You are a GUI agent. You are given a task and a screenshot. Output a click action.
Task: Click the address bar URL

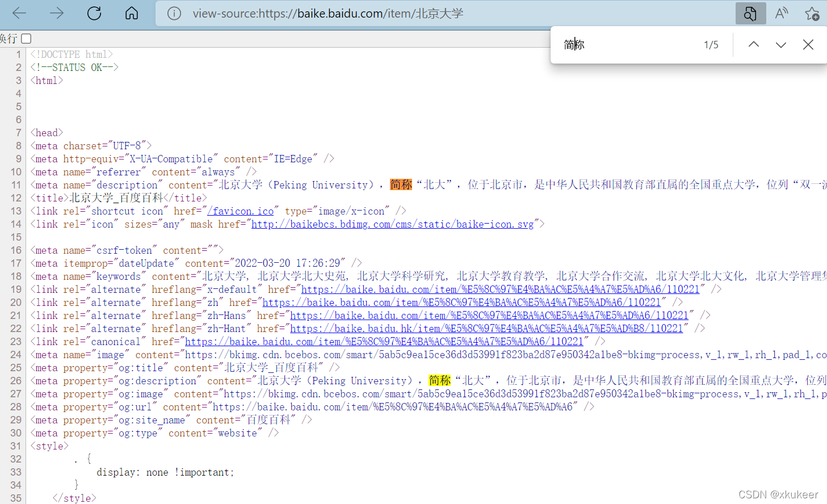tap(328, 13)
